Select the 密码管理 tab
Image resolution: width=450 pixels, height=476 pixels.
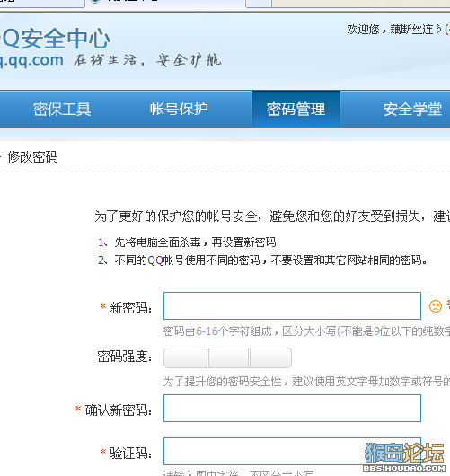click(x=296, y=109)
